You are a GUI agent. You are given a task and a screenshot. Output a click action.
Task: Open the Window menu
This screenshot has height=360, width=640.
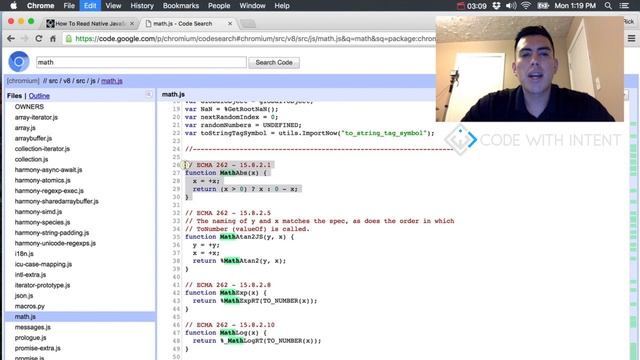(252, 6)
